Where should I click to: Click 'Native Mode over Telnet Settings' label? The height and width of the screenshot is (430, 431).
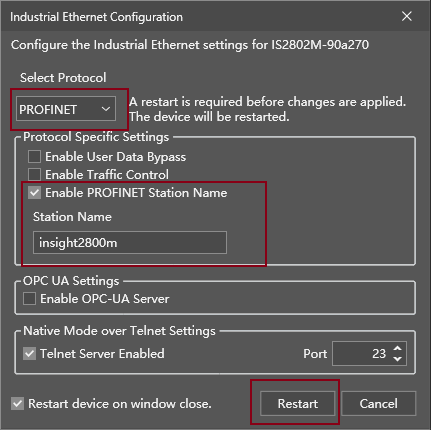tap(119, 331)
